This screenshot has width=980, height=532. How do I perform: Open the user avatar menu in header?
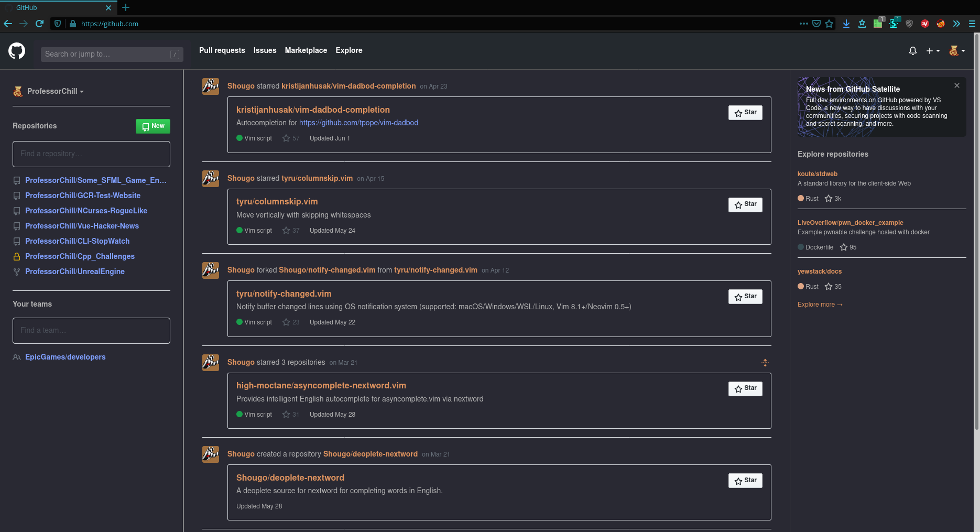957,51
